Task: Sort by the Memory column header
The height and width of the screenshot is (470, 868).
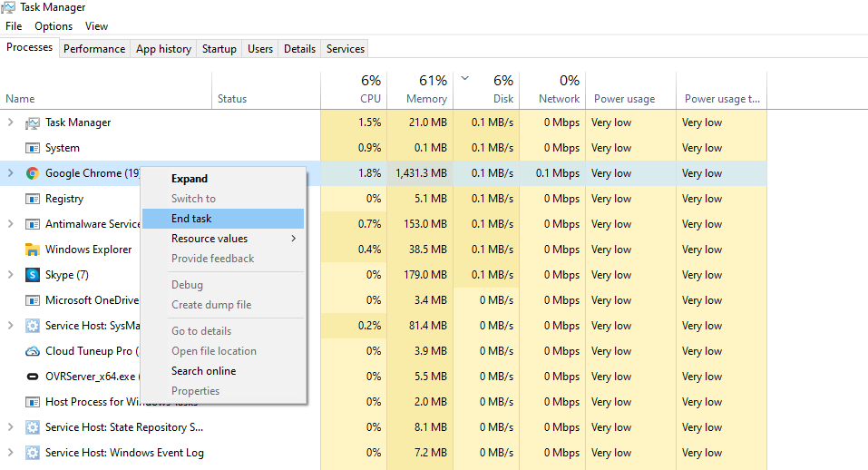Action: pos(420,91)
